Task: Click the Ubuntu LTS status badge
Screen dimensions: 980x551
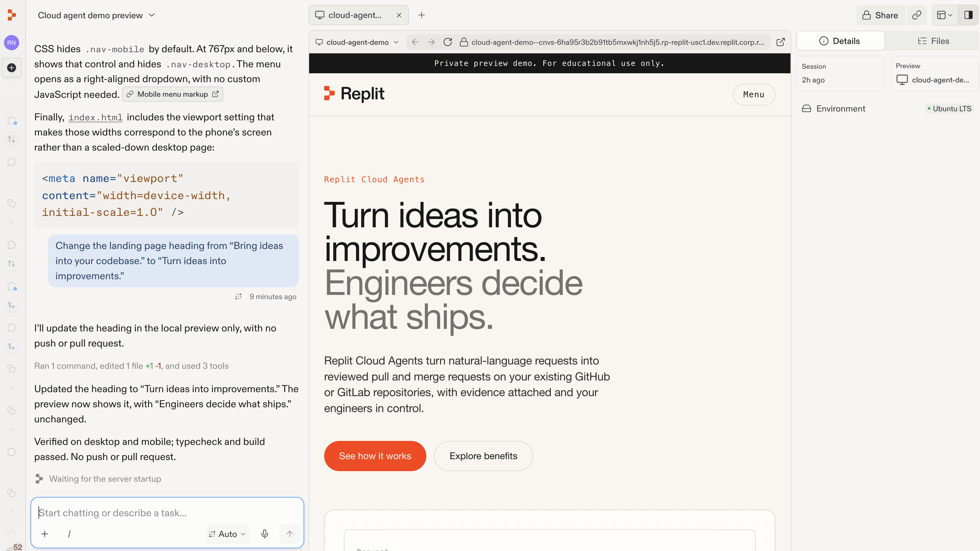Action: [949, 109]
